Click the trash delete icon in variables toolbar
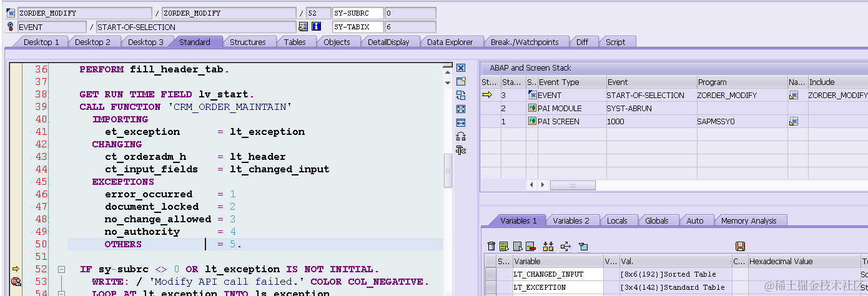The height and width of the screenshot is (296, 868). tap(491, 246)
